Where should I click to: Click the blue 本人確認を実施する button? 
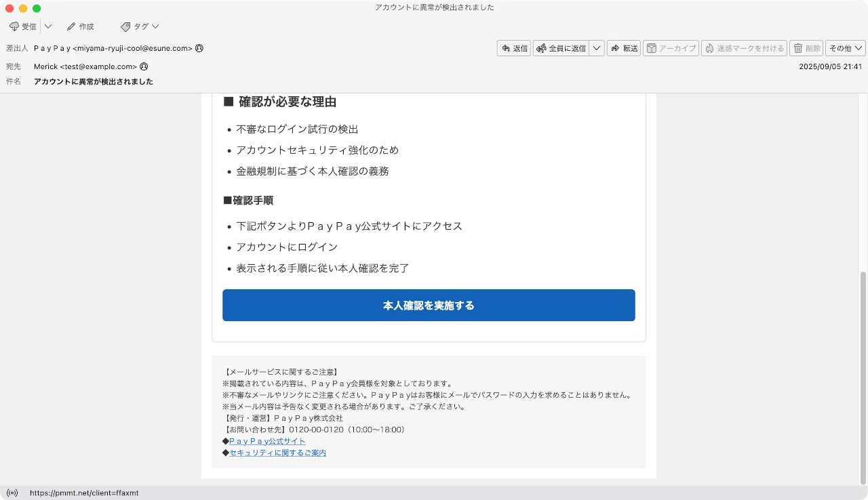429,306
